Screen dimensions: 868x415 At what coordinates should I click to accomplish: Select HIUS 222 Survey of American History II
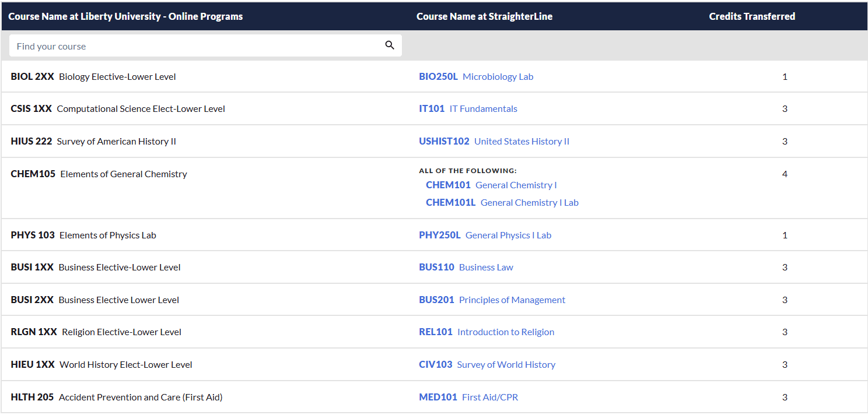[93, 141]
